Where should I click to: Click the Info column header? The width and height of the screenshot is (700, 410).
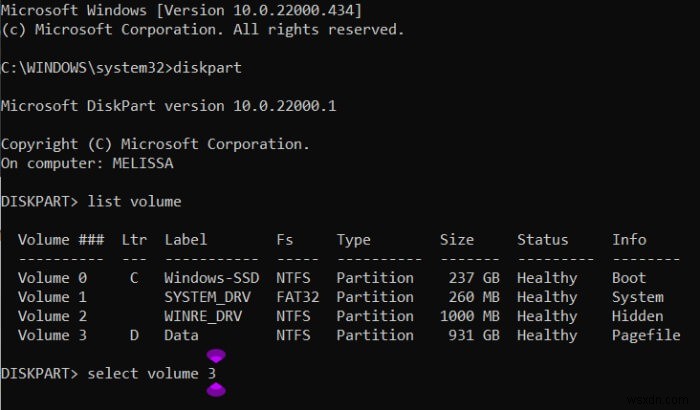click(629, 240)
